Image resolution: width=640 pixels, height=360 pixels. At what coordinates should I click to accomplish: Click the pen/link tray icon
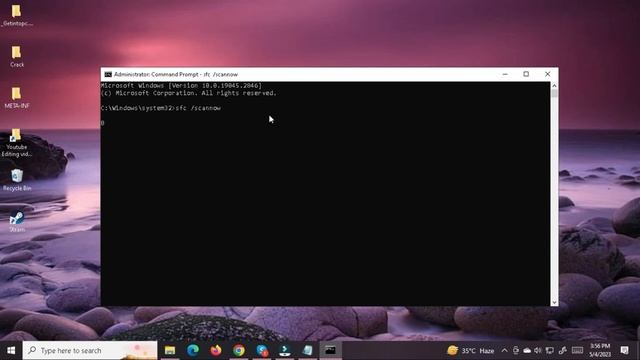click(x=562, y=350)
